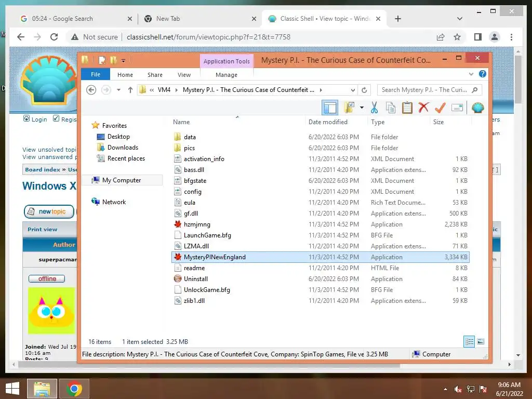Screen dimensions: 532x399
Task: Click the Properties icon in quick access toolbar
Action: 102,60
